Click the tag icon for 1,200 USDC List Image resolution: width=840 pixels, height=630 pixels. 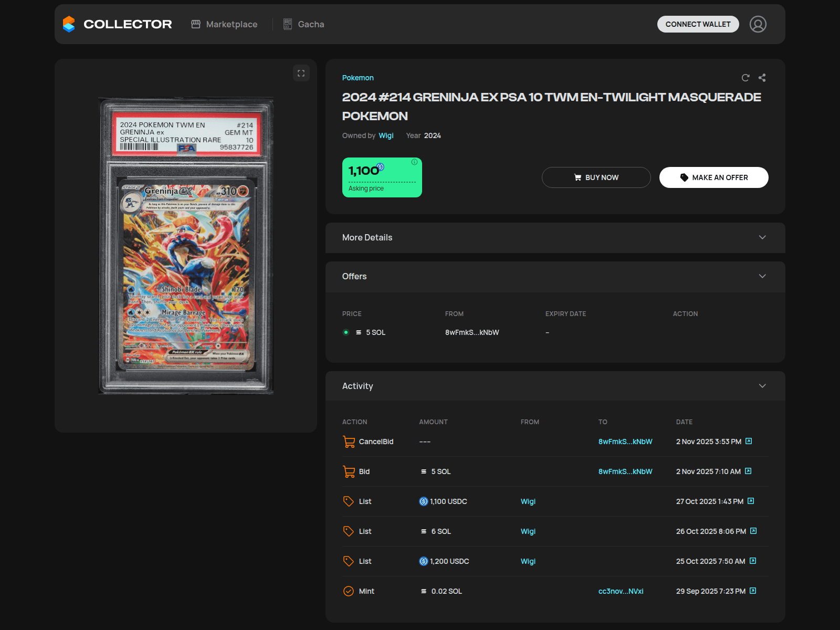(x=349, y=561)
